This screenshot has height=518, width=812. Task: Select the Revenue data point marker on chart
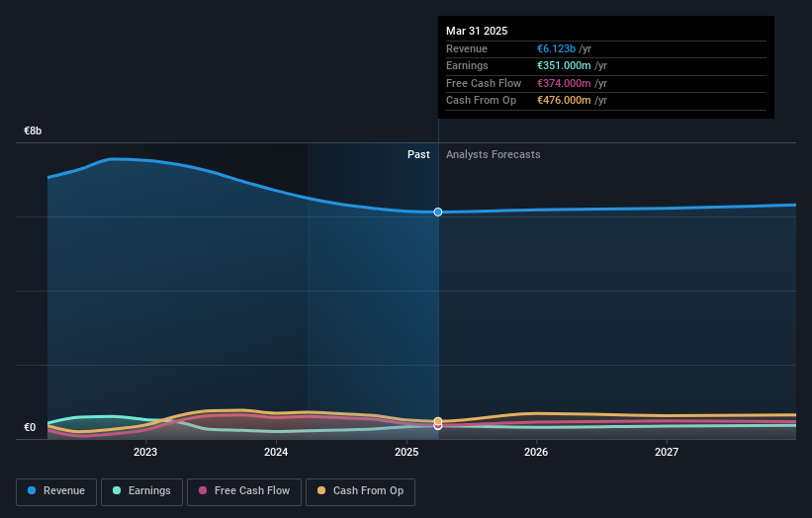[438, 213]
